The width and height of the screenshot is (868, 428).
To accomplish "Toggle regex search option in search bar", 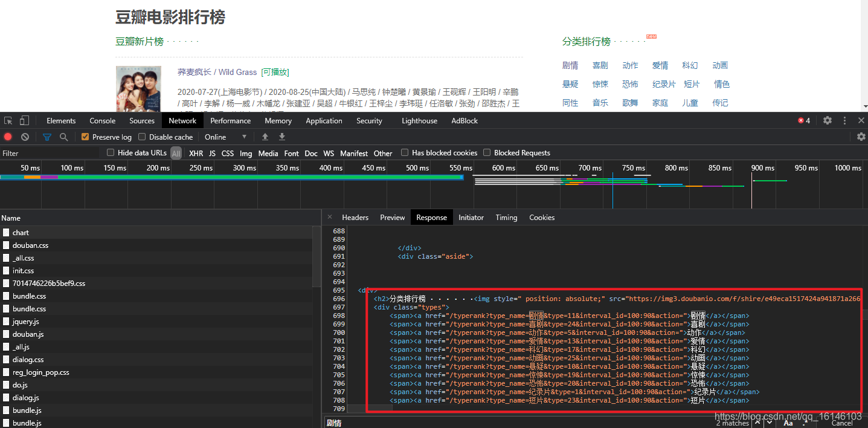I will [804, 423].
